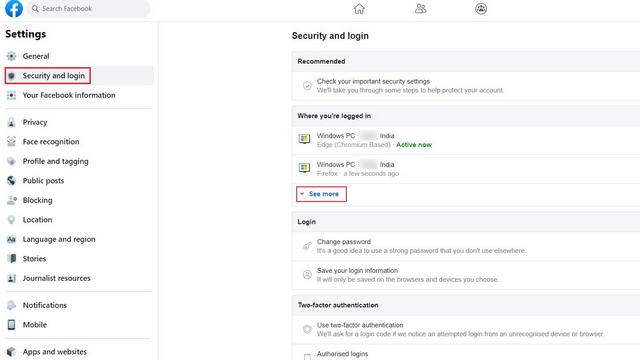
Task: Expand See more logged-in devices
Action: click(321, 194)
